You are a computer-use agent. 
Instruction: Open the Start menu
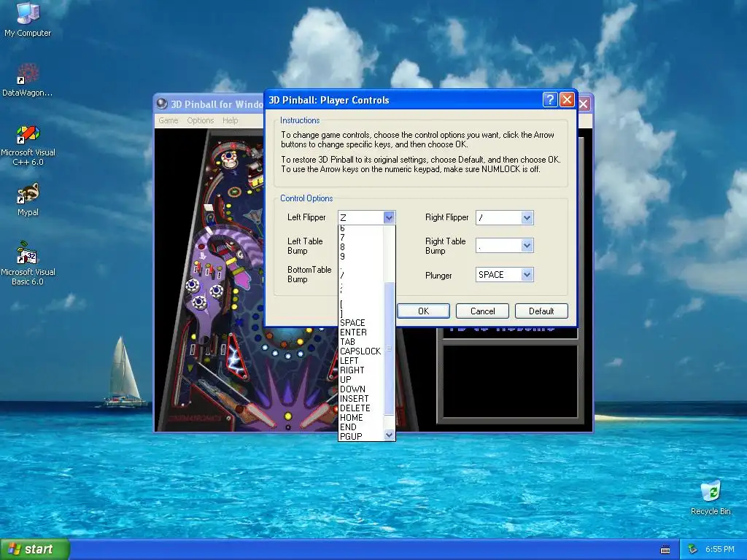coord(35,550)
